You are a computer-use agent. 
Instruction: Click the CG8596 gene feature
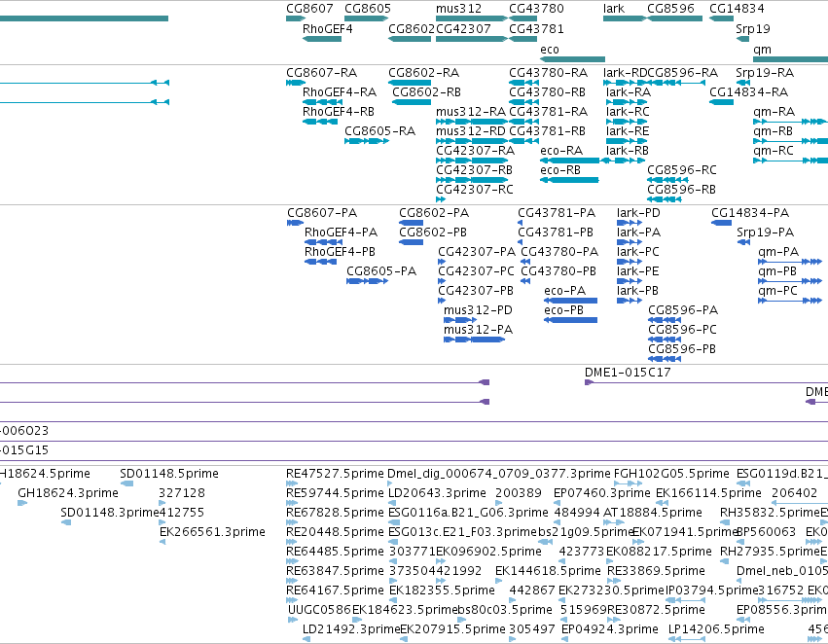[x=675, y=18]
